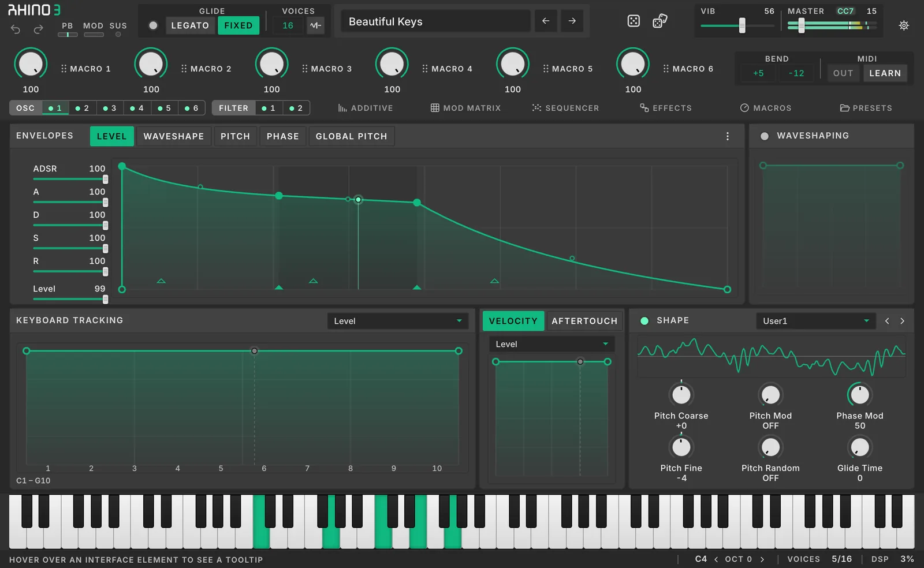Toggle MIDI Out button
924x568 pixels.
(x=843, y=73)
